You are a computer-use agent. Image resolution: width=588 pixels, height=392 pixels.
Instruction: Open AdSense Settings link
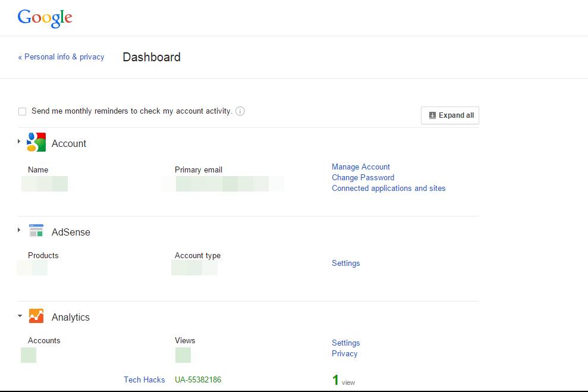pyautogui.click(x=346, y=264)
